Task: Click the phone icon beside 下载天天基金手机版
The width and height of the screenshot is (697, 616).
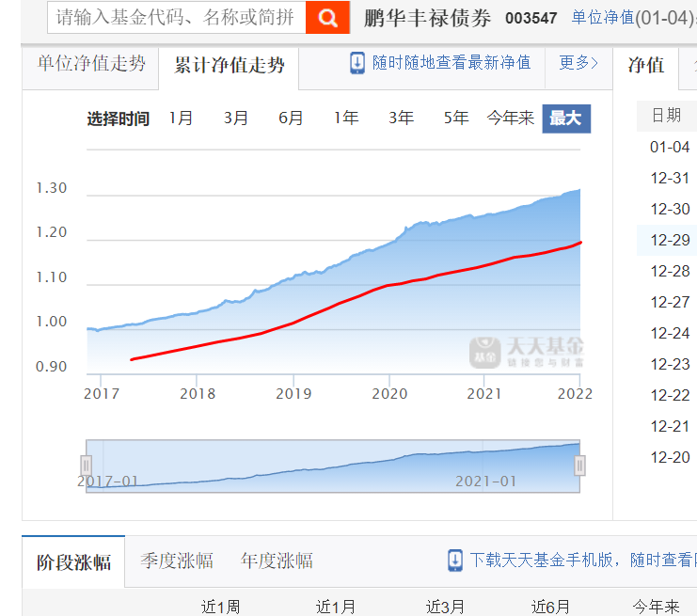Action: (455, 561)
